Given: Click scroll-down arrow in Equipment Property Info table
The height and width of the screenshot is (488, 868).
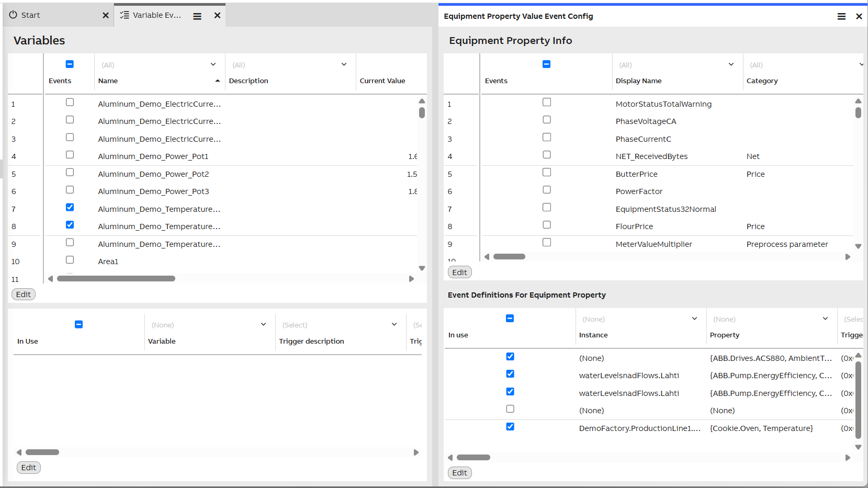Looking at the screenshot, I should [858, 246].
